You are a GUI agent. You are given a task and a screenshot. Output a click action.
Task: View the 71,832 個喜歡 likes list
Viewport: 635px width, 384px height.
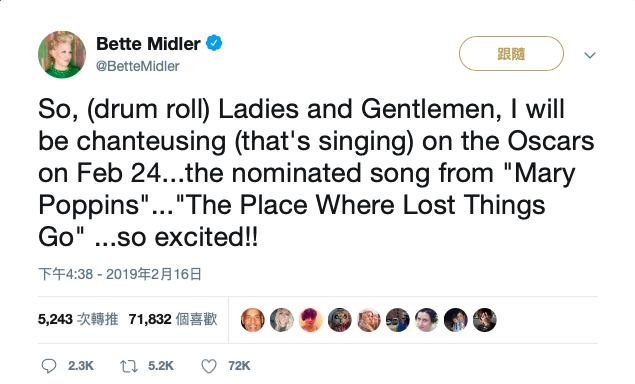(x=173, y=319)
